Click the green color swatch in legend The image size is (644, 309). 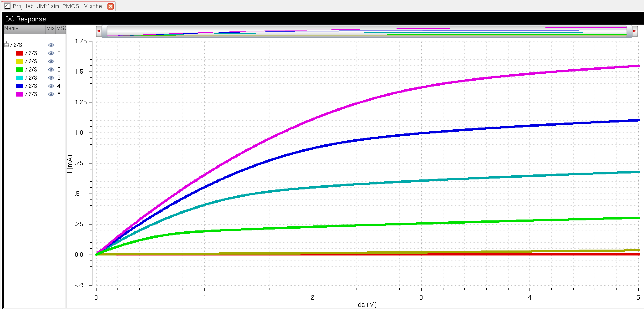click(x=19, y=70)
